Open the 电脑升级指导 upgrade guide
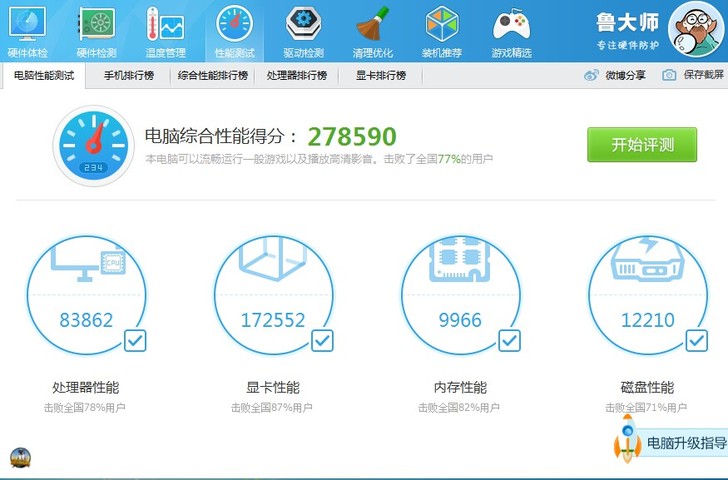Image resolution: width=728 pixels, height=480 pixels. [687, 443]
